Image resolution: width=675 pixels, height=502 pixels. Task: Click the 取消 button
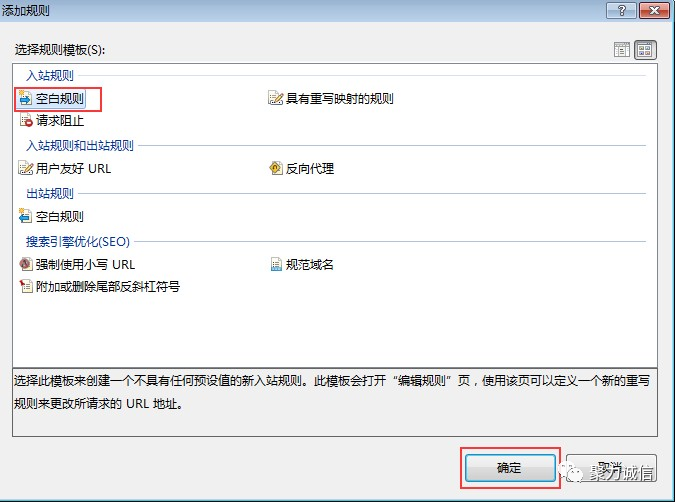pyautogui.click(x=611, y=468)
